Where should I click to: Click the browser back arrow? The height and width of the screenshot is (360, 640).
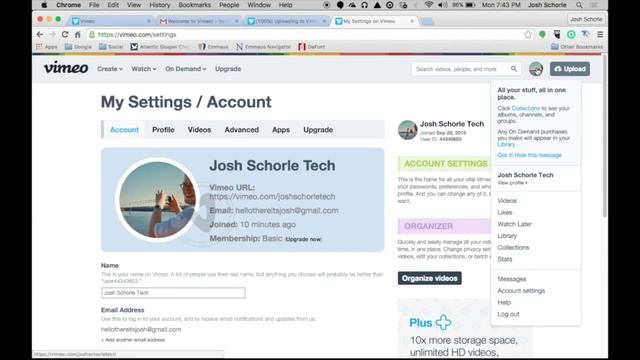pyautogui.click(x=40, y=35)
